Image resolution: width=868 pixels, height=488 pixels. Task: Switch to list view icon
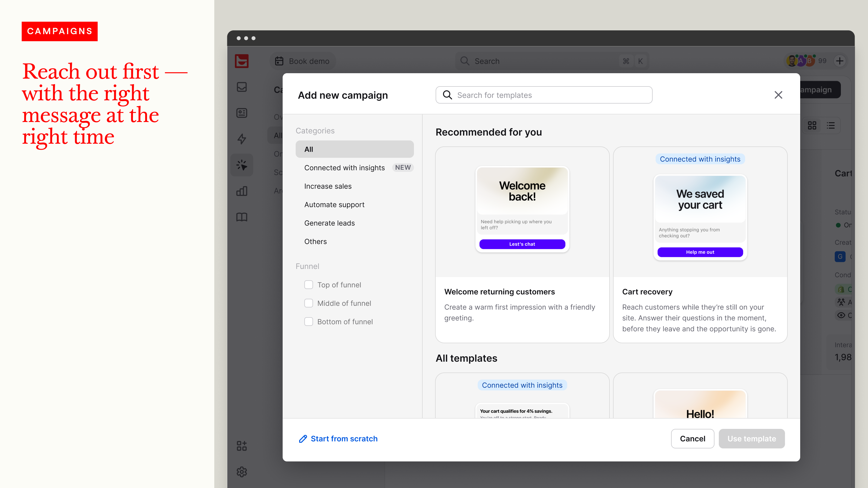pyautogui.click(x=831, y=126)
